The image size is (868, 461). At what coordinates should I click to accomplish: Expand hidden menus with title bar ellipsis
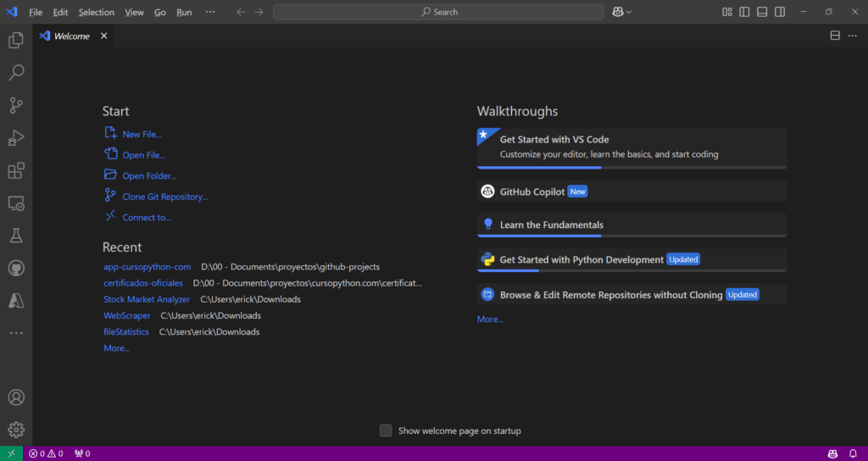coord(210,12)
